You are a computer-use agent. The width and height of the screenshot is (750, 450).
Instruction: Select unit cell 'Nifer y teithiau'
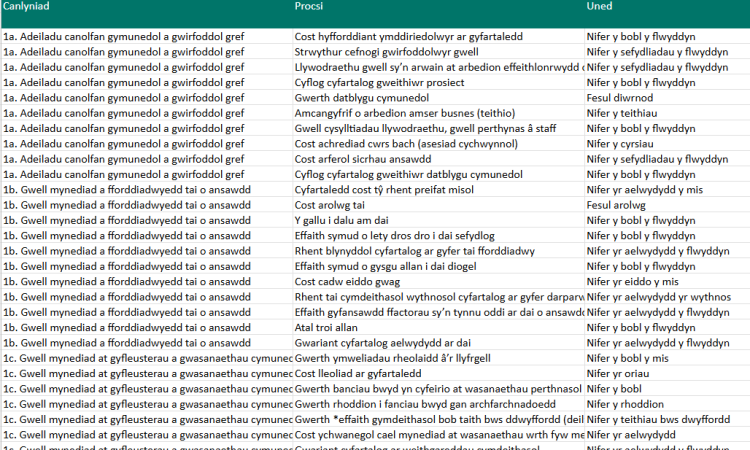tap(667, 113)
